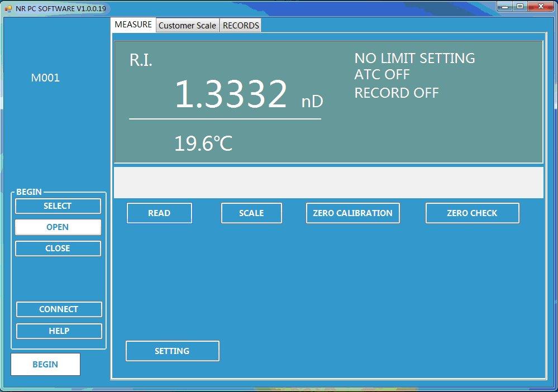Close the window with the red X
This screenshot has width=558, height=392.
pyautogui.click(x=540, y=7)
